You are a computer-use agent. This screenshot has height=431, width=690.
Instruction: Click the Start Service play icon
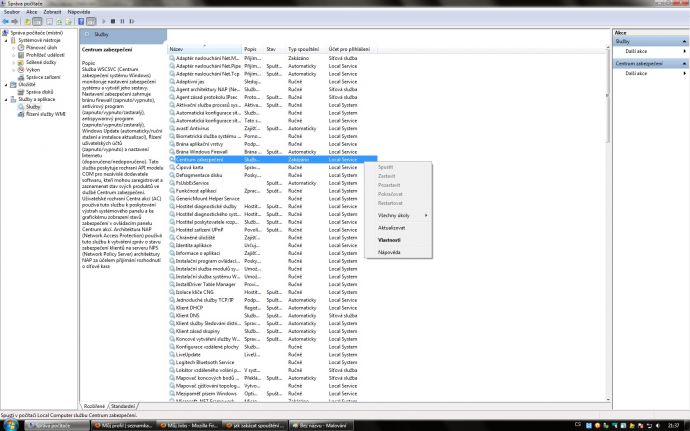pos(104,21)
